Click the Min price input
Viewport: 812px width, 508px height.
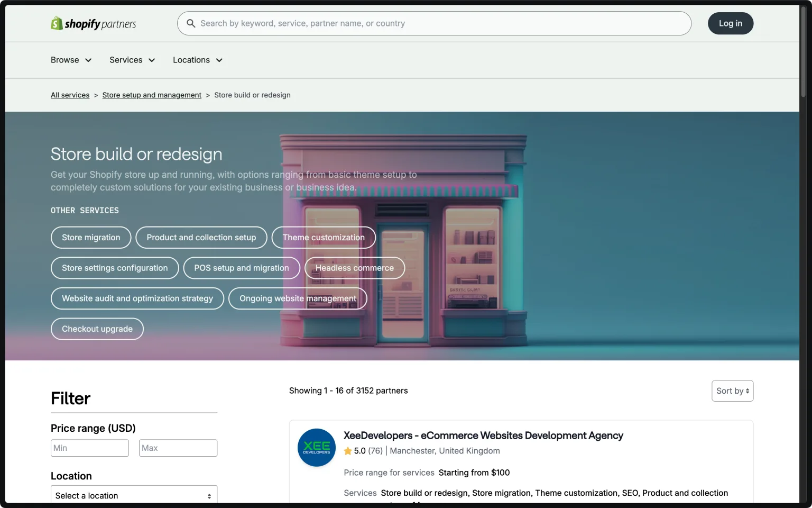click(x=90, y=448)
